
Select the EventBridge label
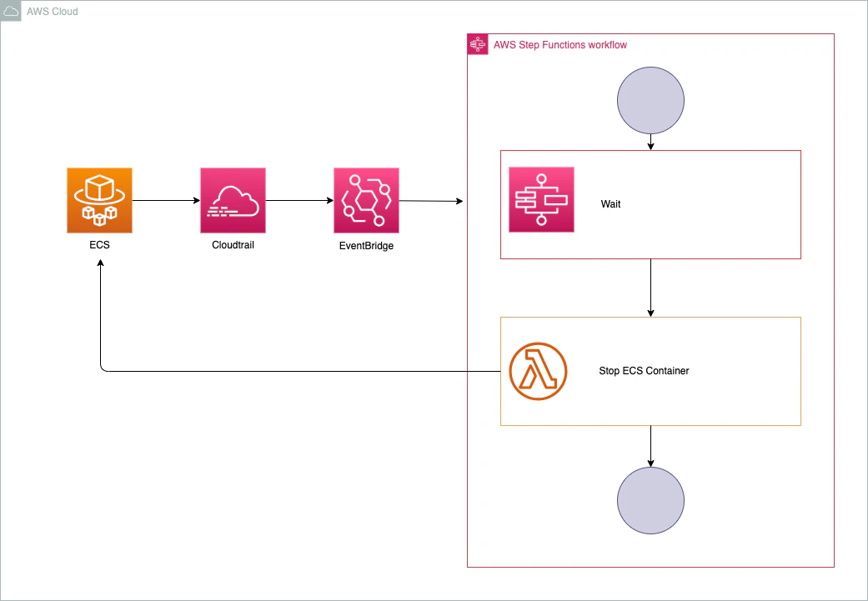366,245
